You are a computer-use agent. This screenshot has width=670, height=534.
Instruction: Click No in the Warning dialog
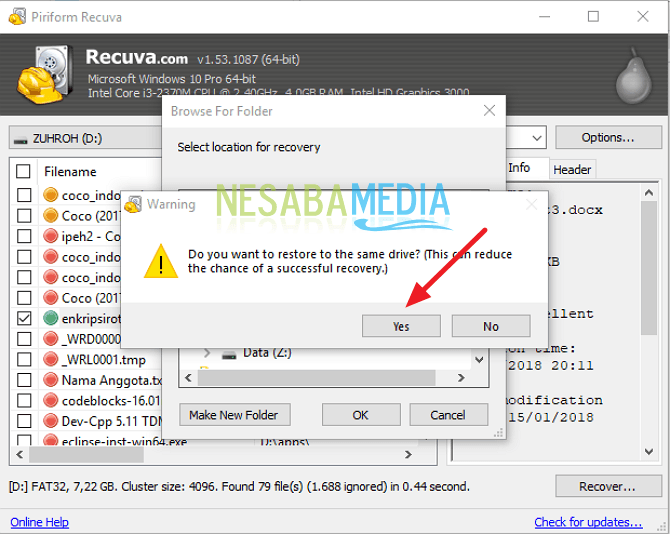[490, 326]
